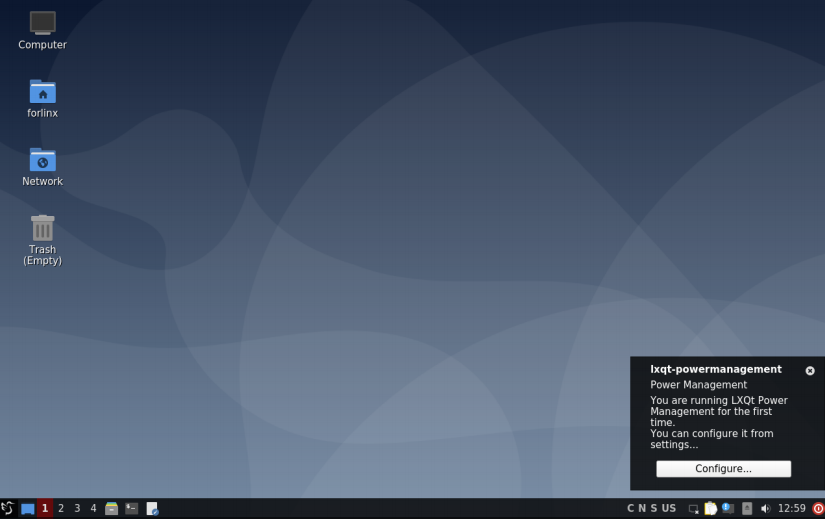Open the notification alert tray icon

(728, 508)
